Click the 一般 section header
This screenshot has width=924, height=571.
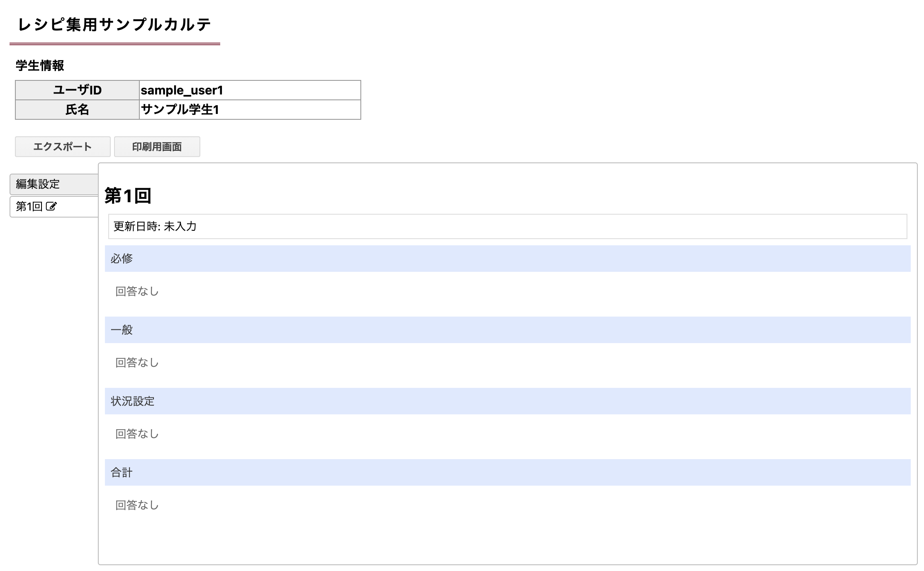[x=508, y=330]
